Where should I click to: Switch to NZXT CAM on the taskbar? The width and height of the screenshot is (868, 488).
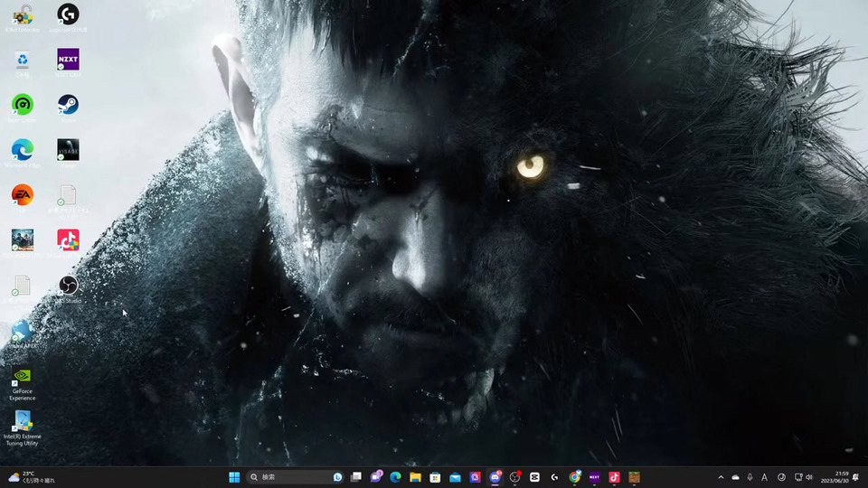point(595,477)
